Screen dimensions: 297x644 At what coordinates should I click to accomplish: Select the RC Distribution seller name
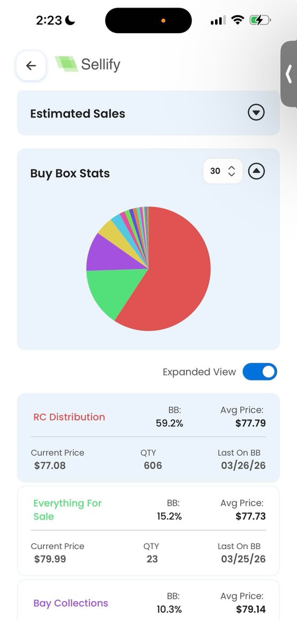(69, 417)
